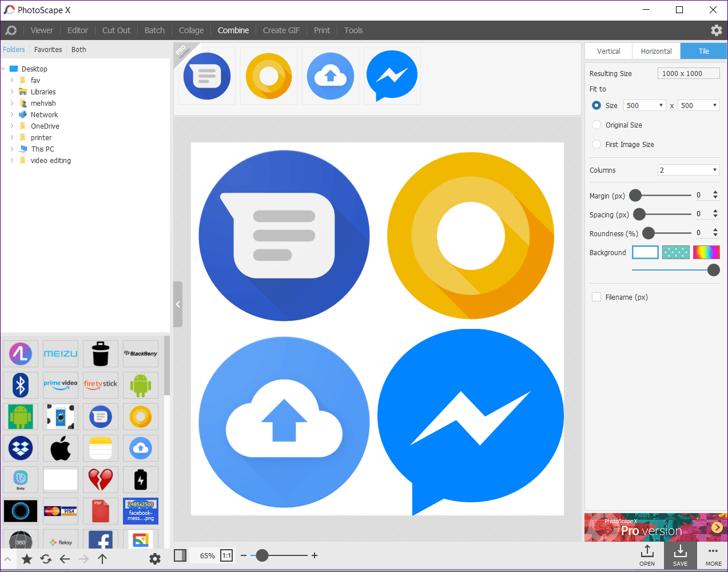Choose the pattern background swatch
The width and height of the screenshot is (728, 572).
pyautogui.click(x=676, y=252)
